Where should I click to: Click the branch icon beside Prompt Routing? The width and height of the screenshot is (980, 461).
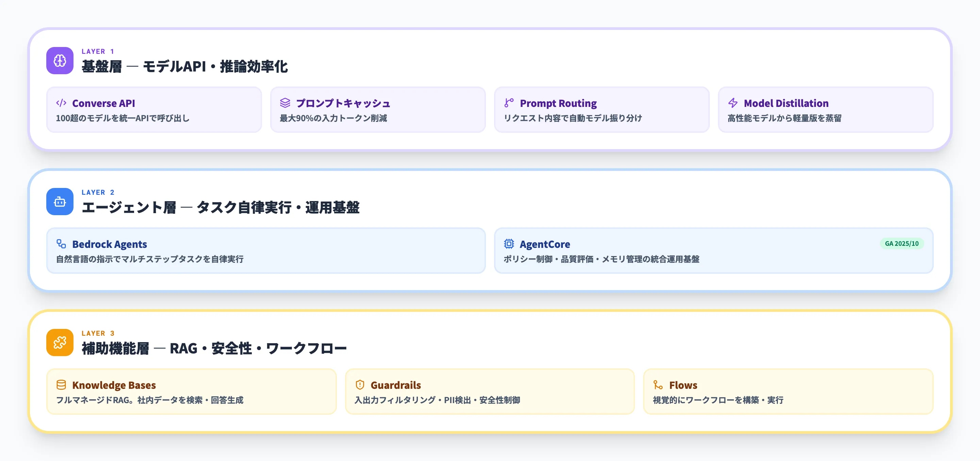(x=509, y=103)
